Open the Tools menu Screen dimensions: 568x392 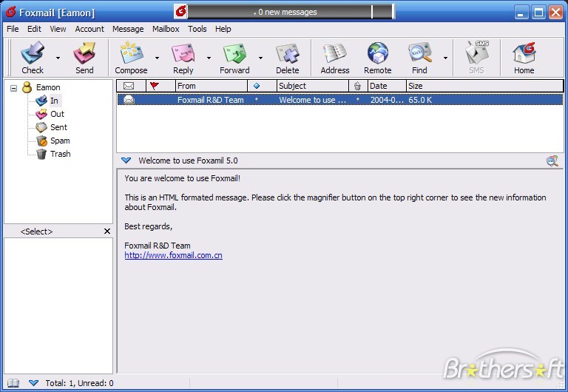(x=197, y=29)
